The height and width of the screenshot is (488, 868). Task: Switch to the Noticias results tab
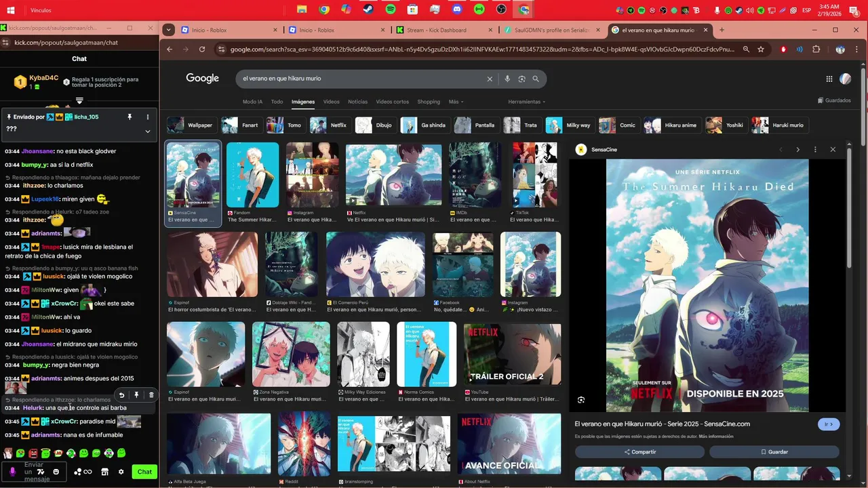point(357,102)
